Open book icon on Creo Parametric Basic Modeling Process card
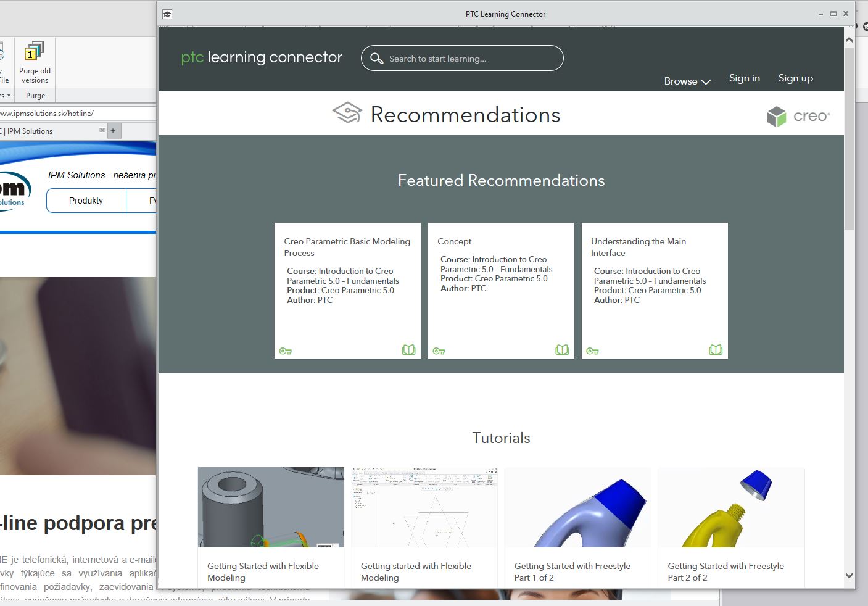Screen dimensions: 868x606 pos(408,350)
